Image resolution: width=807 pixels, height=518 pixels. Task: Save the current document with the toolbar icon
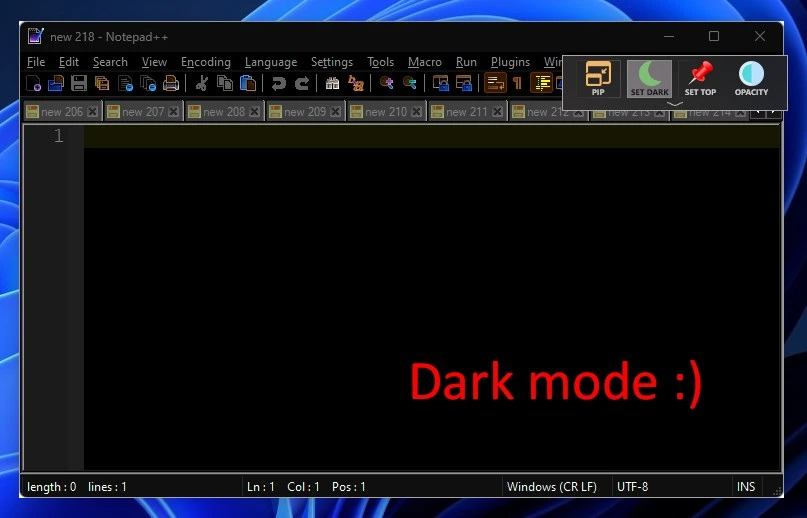point(79,83)
